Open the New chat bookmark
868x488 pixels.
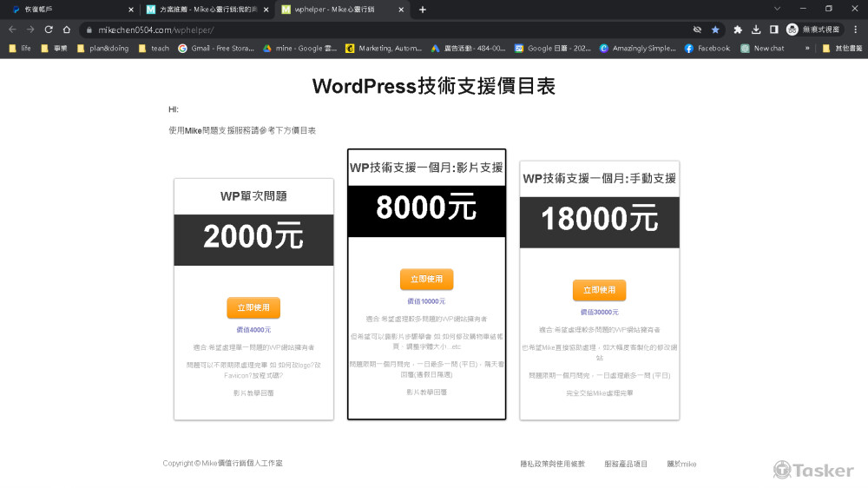763,48
